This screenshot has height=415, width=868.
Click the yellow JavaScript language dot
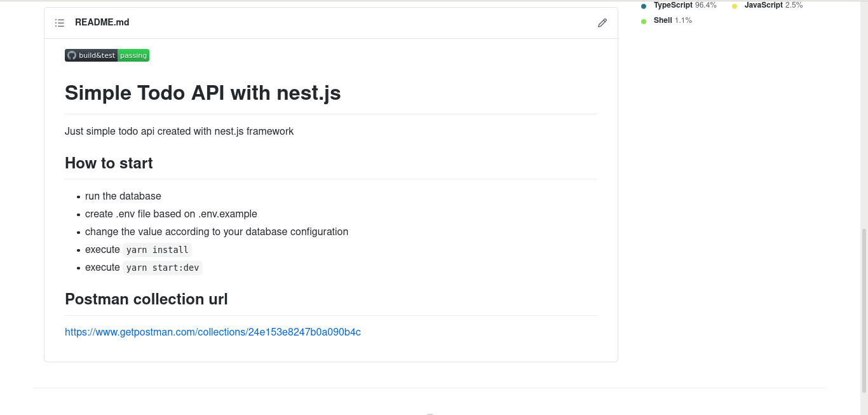pyautogui.click(x=735, y=4)
